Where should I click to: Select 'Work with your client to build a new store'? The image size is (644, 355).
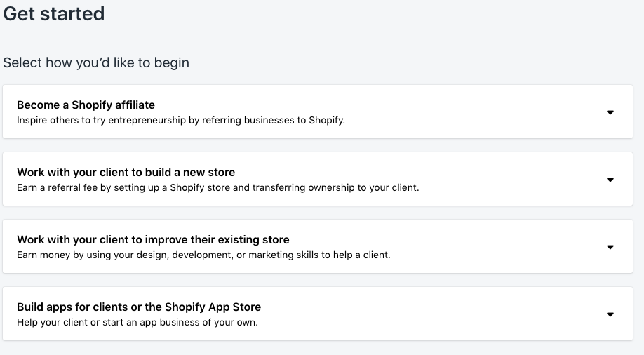click(x=126, y=172)
